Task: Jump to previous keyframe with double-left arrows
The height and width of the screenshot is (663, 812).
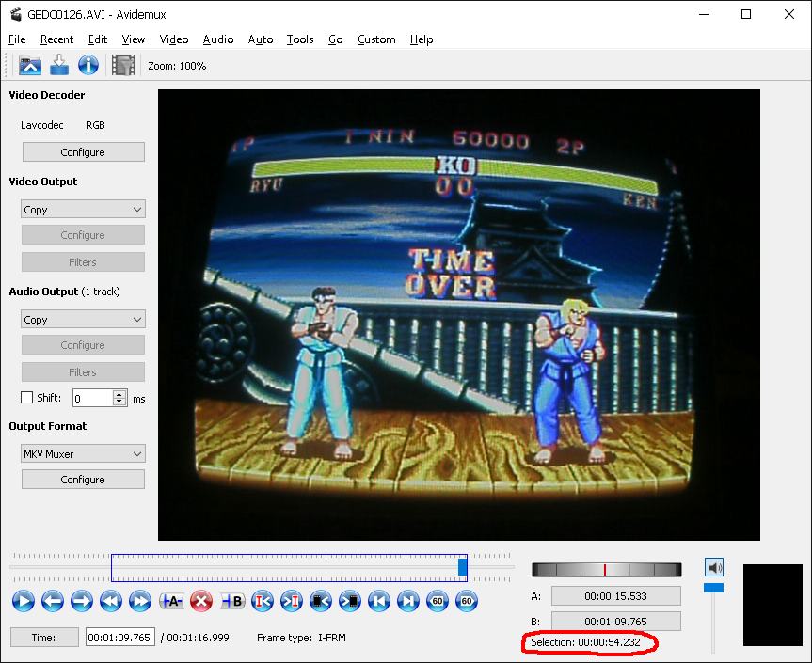Action: [111, 601]
